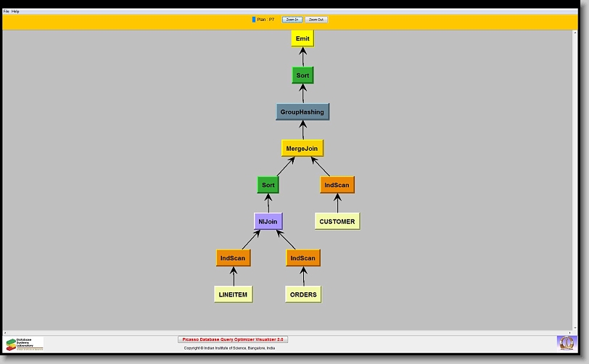Open the Help menu
This screenshot has height=364, width=589.
[16, 12]
